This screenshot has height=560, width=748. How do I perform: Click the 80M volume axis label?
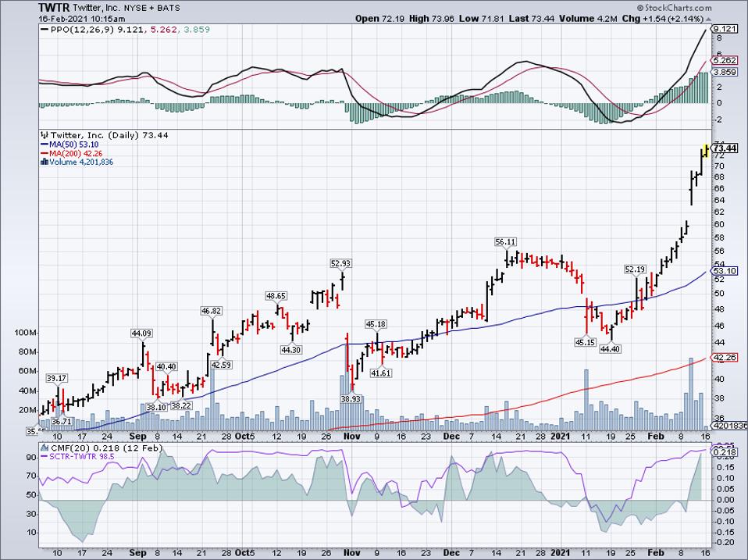click(27, 352)
